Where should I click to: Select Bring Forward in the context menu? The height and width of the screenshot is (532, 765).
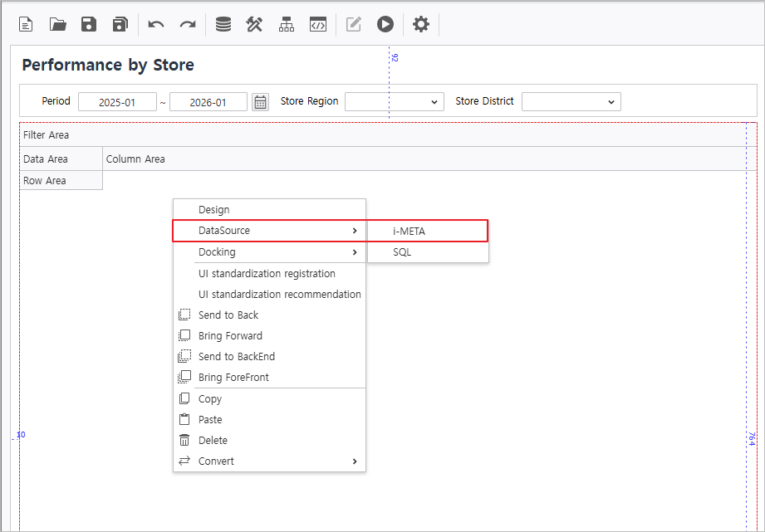coord(230,336)
